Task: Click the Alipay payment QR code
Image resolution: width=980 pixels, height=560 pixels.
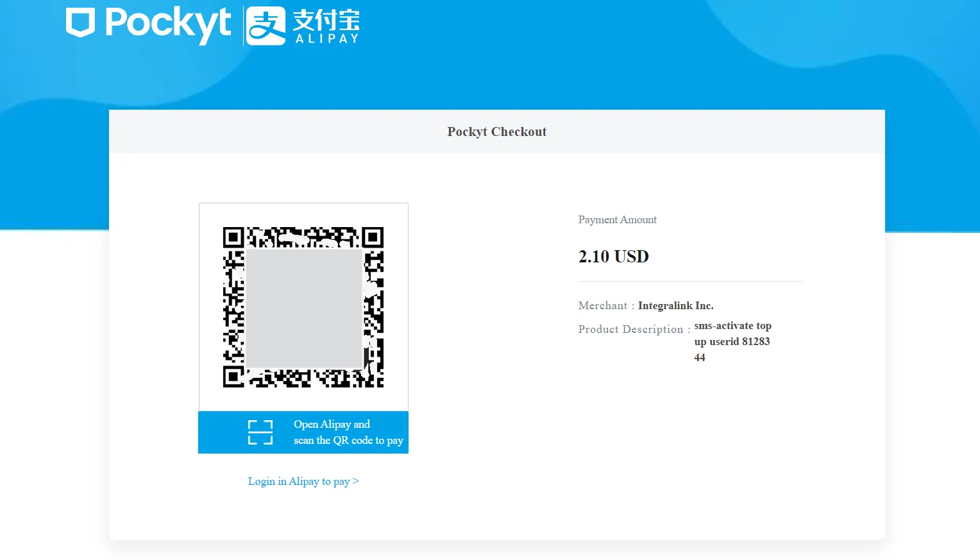Action: click(303, 307)
